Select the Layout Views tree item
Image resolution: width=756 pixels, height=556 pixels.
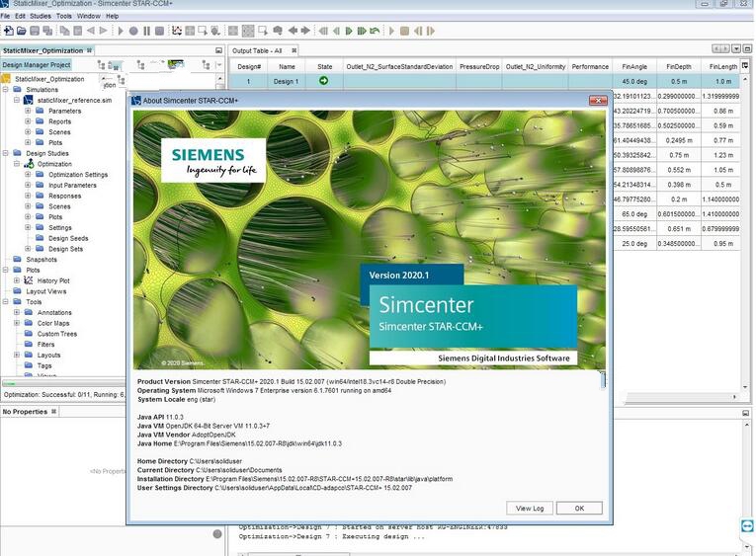click(x=46, y=291)
